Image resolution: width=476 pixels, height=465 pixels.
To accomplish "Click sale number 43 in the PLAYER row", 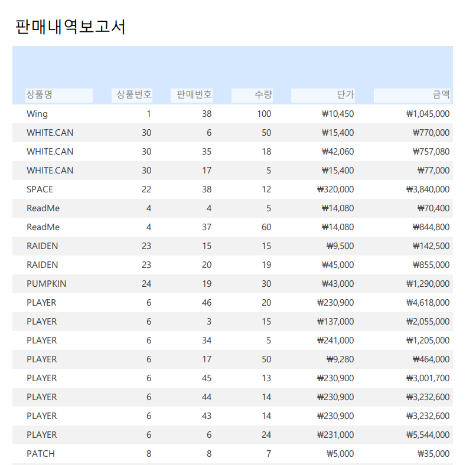I will [x=207, y=416].
